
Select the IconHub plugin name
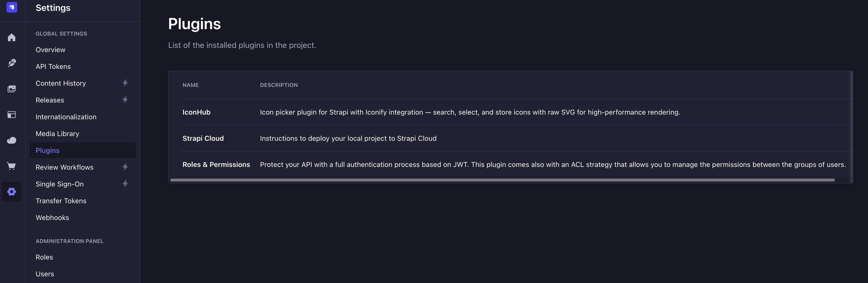tap(196, 112)
